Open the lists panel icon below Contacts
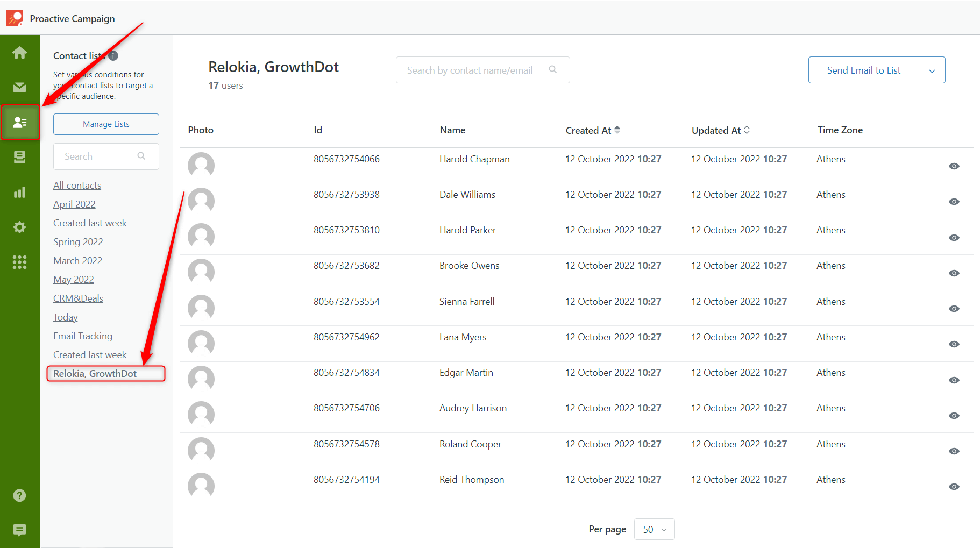This screenshot has width=980, height=548. [19, 157]
